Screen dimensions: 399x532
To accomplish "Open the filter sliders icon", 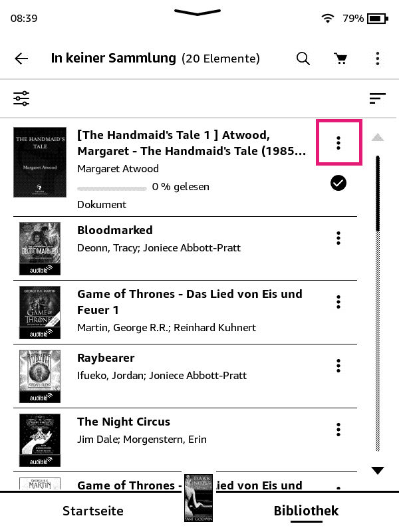I will 21,99.
